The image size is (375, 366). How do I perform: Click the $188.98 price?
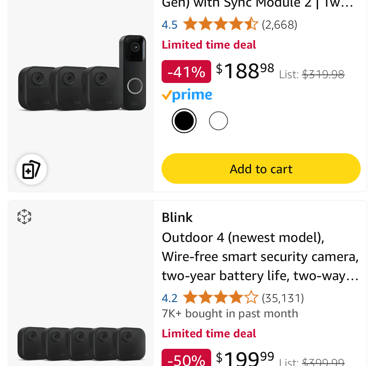[245, 71]
